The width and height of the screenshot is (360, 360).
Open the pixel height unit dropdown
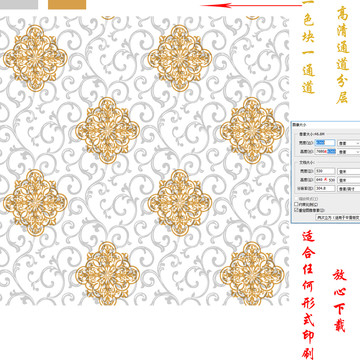coord(349,151)
